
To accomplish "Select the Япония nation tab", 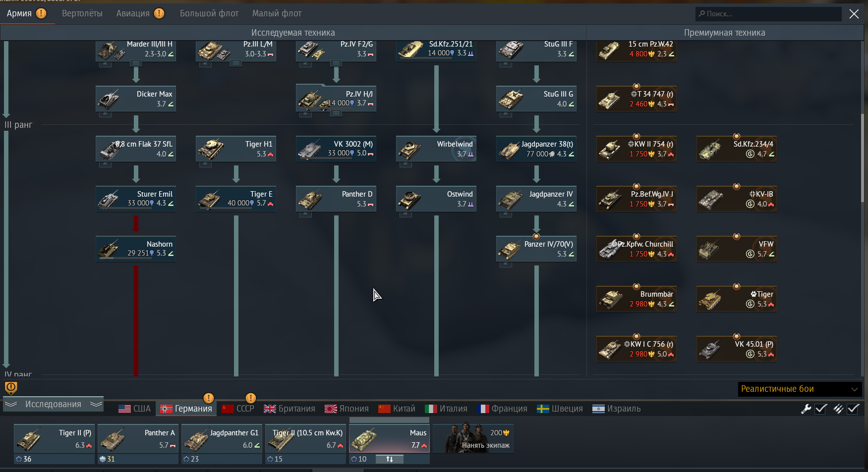I will pos(347,409).
